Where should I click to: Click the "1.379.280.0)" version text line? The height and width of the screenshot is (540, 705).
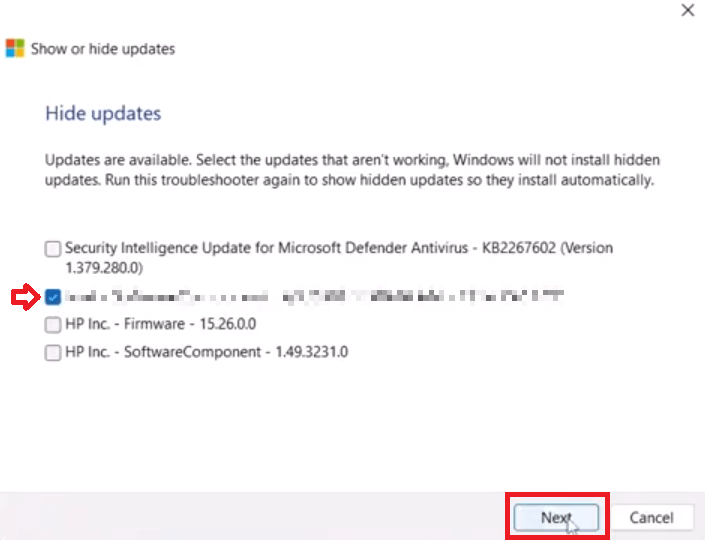pos(104,268)
